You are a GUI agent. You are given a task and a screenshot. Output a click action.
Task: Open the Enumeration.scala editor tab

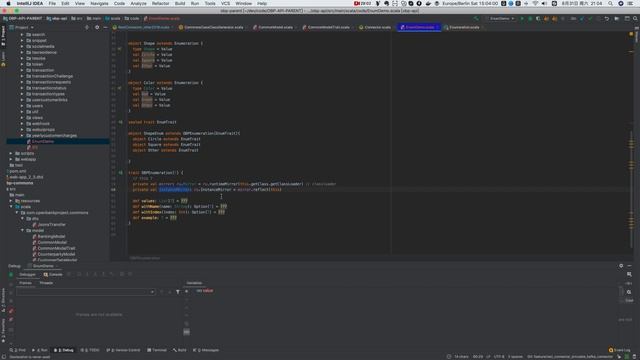pyautogui.click(x=461, y=27)
